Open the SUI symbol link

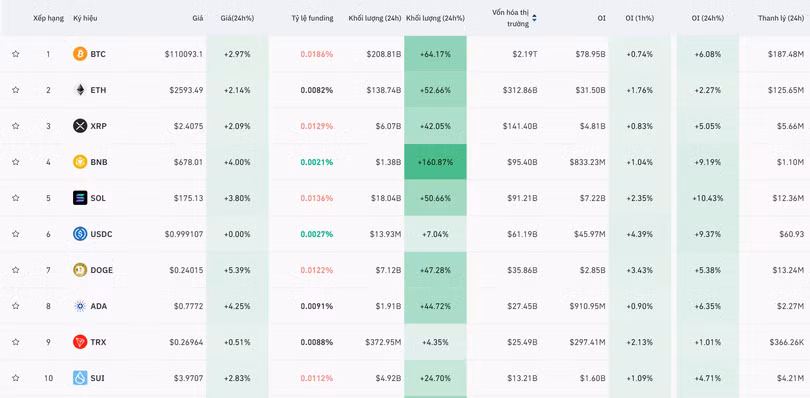coord(98,378)
